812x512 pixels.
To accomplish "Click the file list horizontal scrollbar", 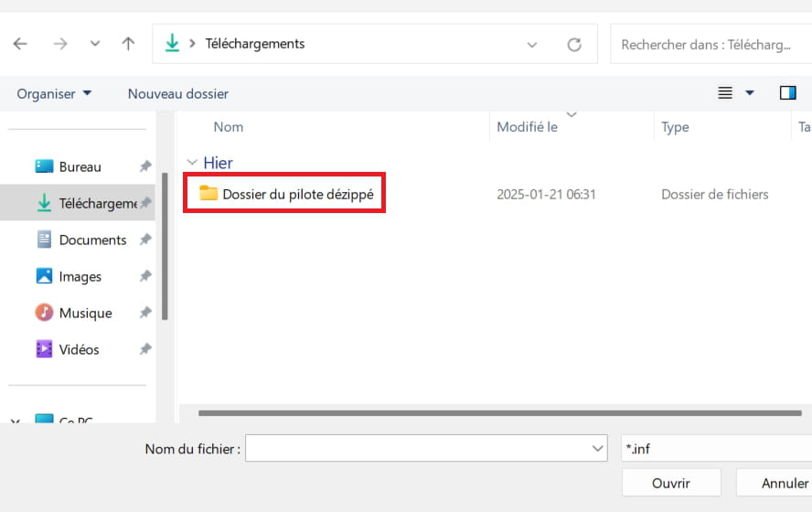I will coord(500,413).
